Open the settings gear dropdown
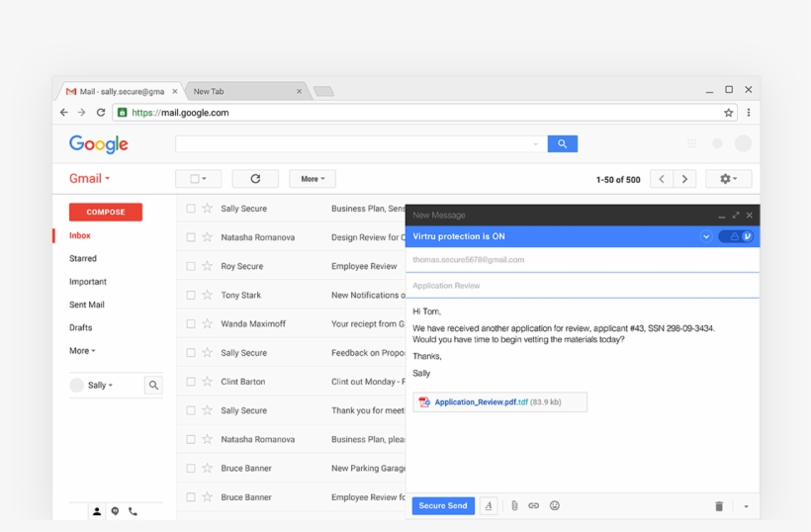The height and width of the screenshot is (532, 811). coord(728,179)
